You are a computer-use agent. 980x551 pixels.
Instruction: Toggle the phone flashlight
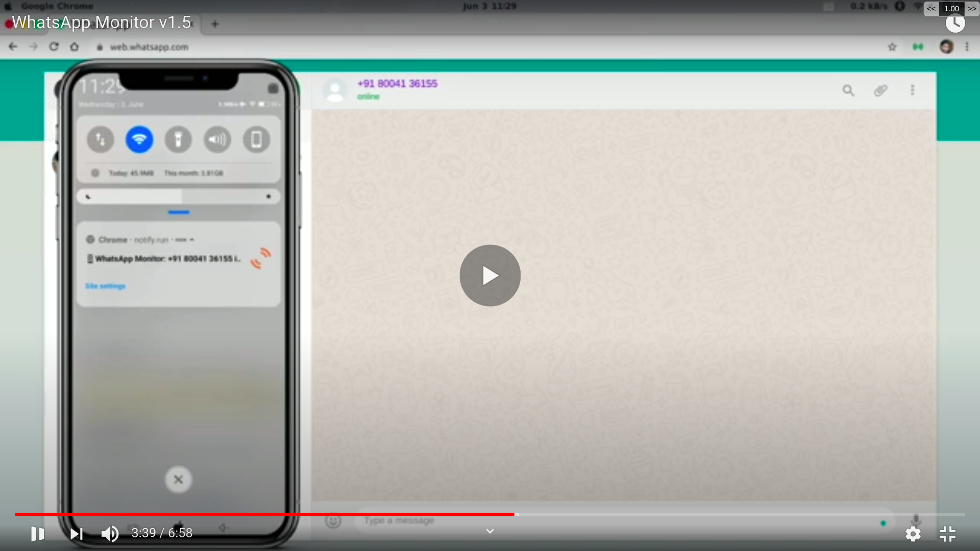pyautogui.click(x=178, y=139)
